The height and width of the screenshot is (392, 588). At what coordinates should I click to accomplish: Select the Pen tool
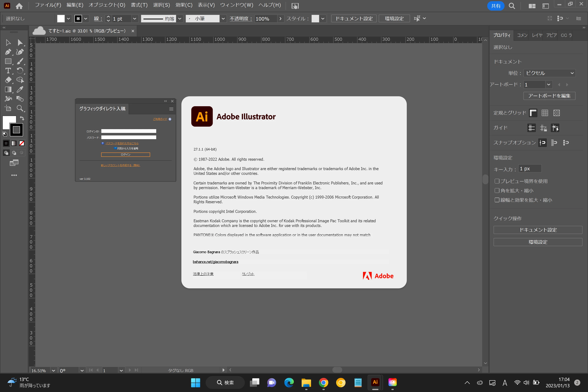pos(8,52)
